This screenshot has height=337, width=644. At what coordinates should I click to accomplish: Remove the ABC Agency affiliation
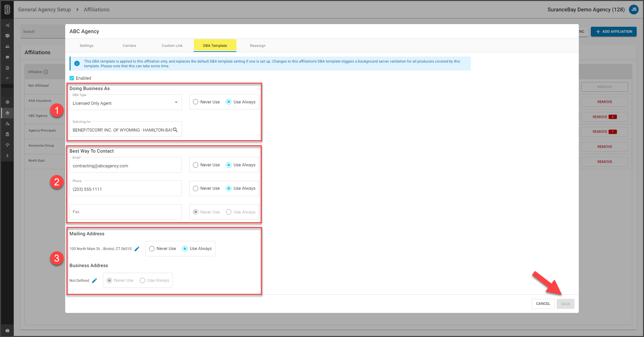[605, 117]
